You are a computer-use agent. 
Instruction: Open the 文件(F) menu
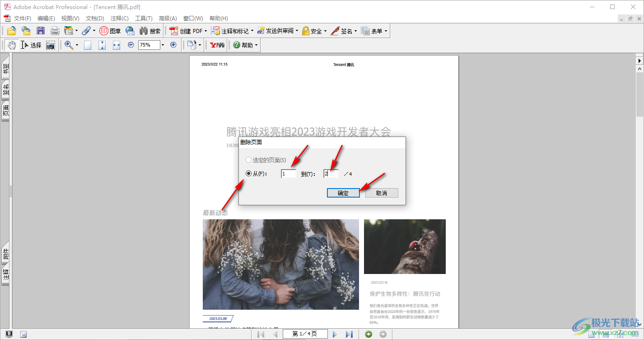coord(23,19)
